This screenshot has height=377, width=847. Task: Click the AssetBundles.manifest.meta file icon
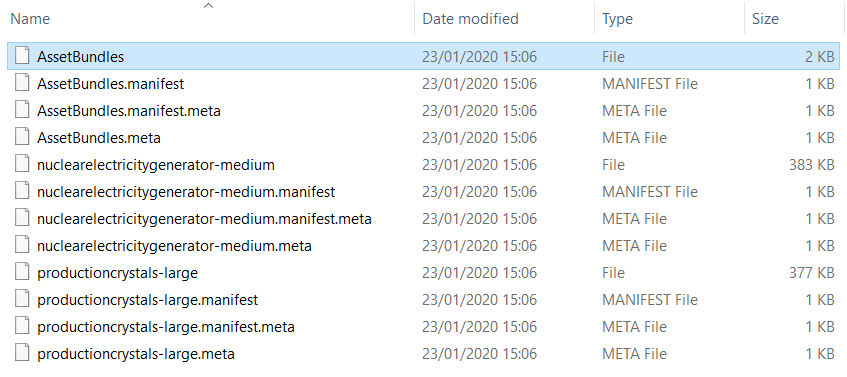coord(22,110)
